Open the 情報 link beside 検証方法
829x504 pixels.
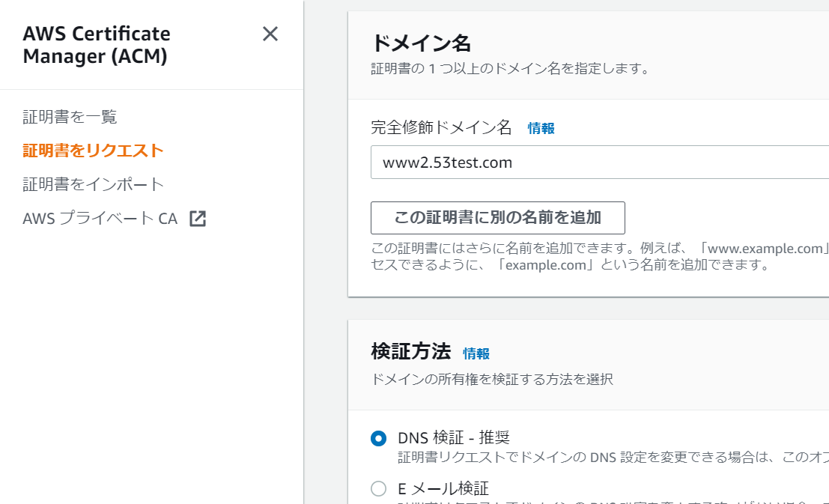pos(476,353)
